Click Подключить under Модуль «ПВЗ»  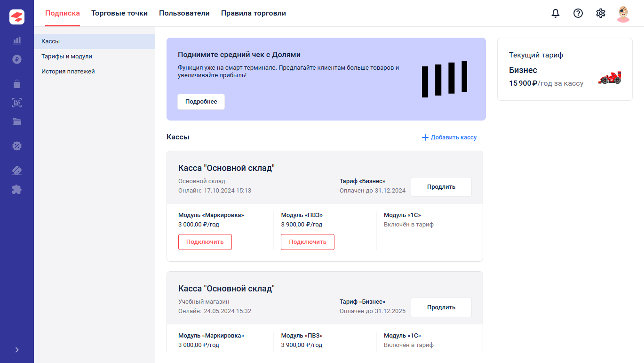point(308,242)
